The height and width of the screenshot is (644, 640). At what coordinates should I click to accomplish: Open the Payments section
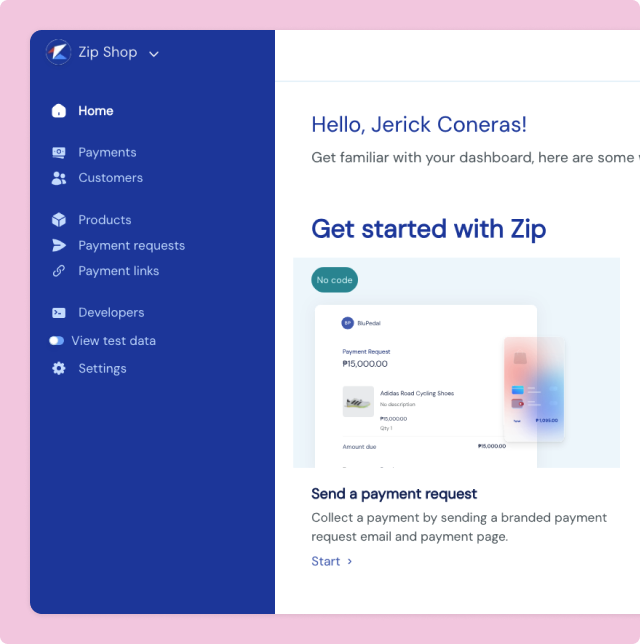[x=107, y=152]
